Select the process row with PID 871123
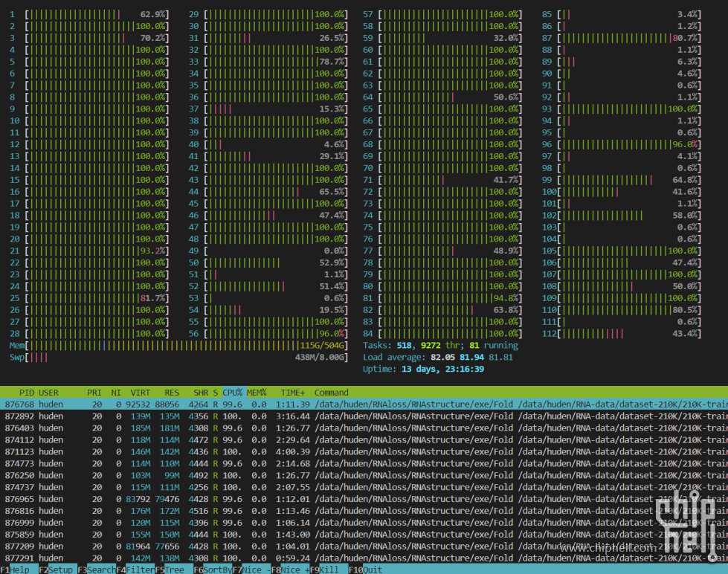Image resolution: width=728 pixels, height=574 pixels. click(364, 452)
